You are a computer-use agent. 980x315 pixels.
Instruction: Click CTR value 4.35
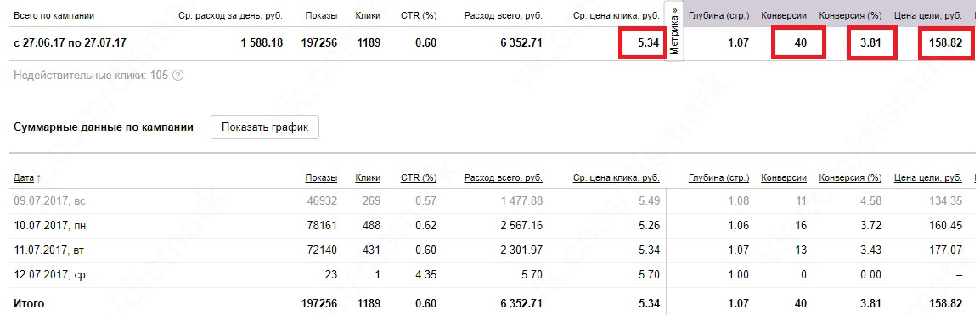click(426, 274)
